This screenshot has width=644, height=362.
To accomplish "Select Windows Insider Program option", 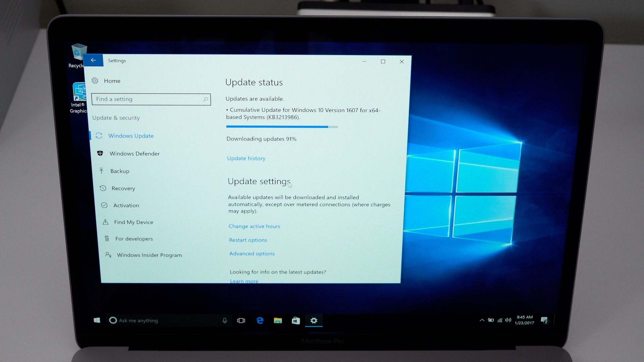I will pyautogui.click(x=149, y=255).
